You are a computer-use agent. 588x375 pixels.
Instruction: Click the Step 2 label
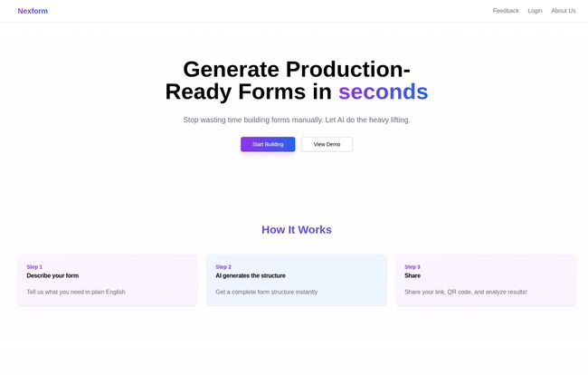coord(223,267)
